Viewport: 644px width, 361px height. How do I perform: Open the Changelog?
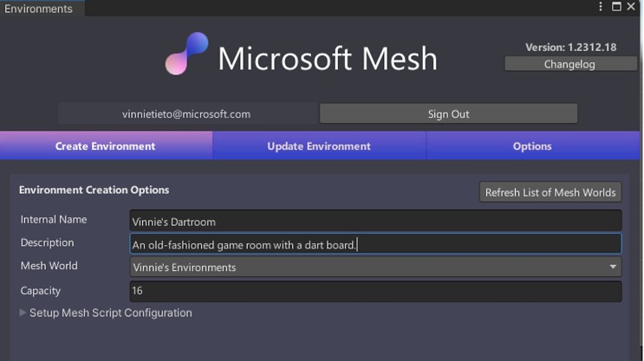pos(569,64)
